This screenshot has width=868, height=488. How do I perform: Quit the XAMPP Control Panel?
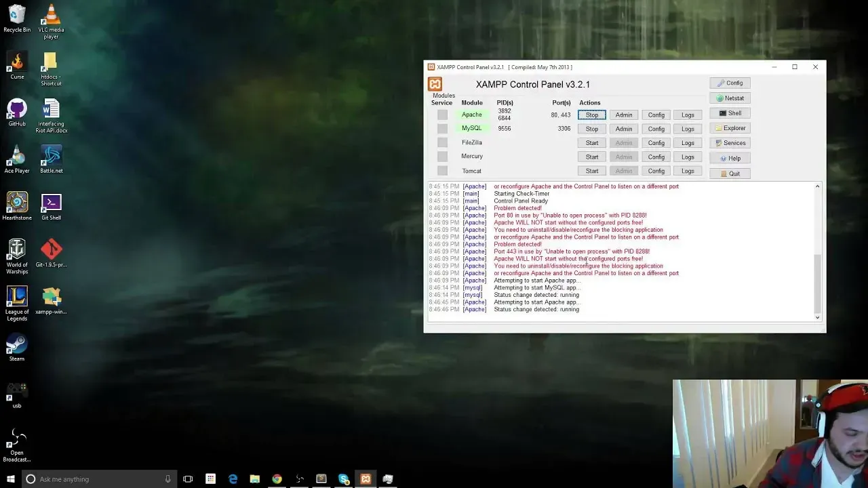(x=730, y=174)
